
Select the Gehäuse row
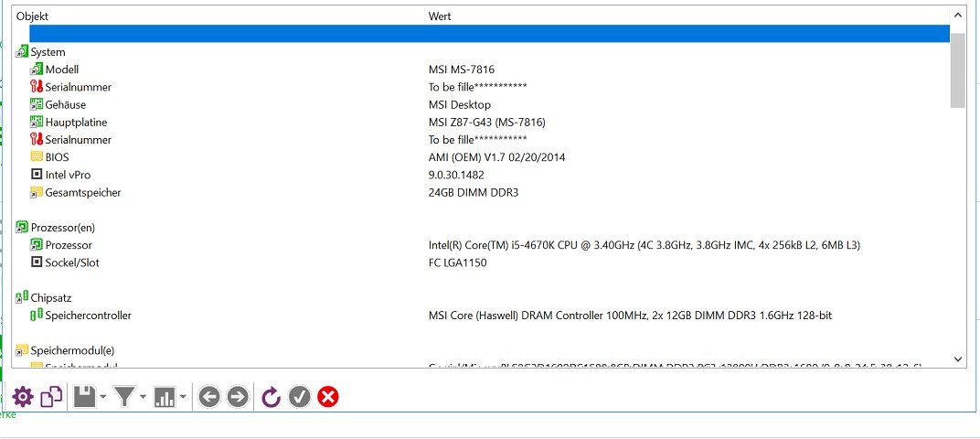coord(481,104)
